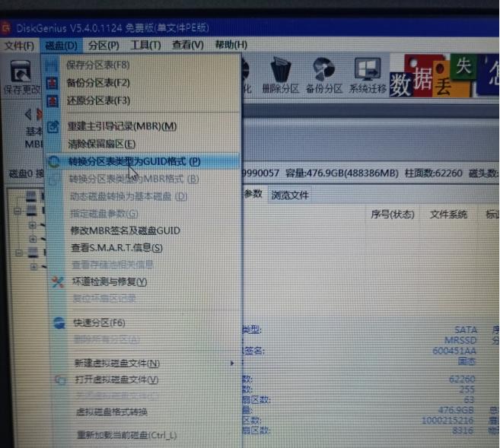The width and height of the screenshot is (500, 448).
Task: Open the 帮助(H) menu
Action: [231, 45]
